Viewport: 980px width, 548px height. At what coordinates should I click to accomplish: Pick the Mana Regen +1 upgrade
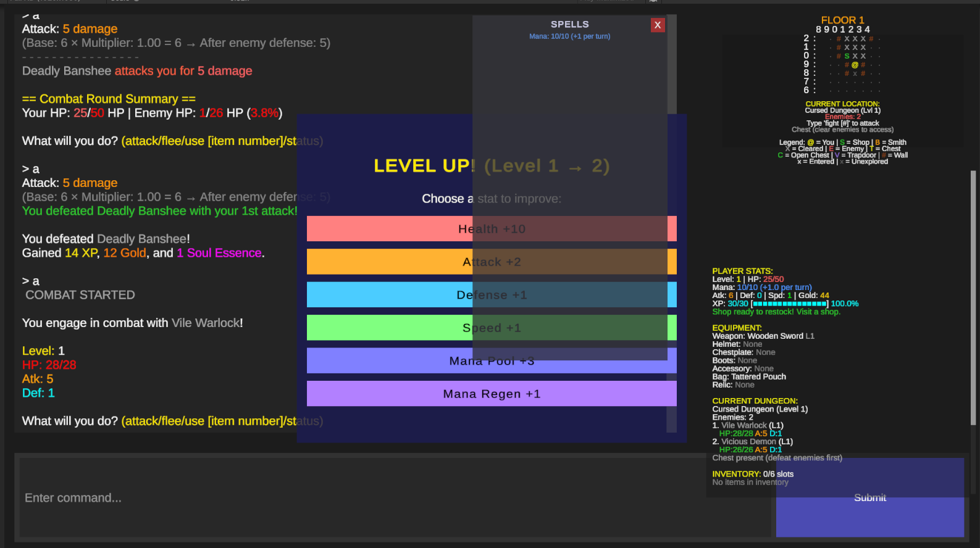click(492, 394)
